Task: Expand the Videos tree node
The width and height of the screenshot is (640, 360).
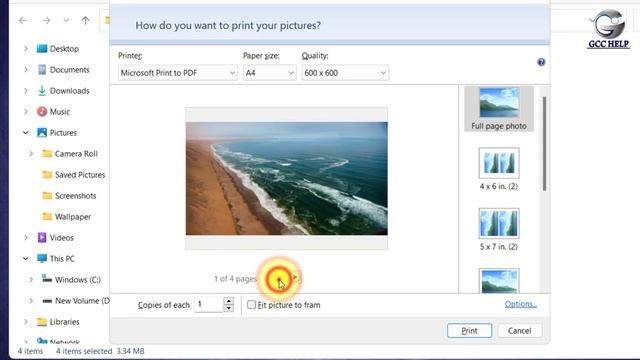Action: [x=26, y=238]
